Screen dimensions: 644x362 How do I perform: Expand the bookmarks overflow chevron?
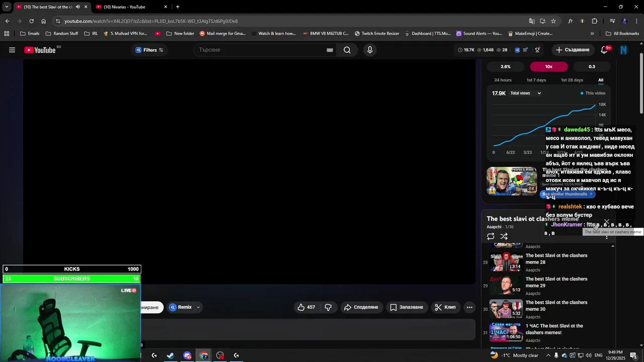tap(592, 34)
